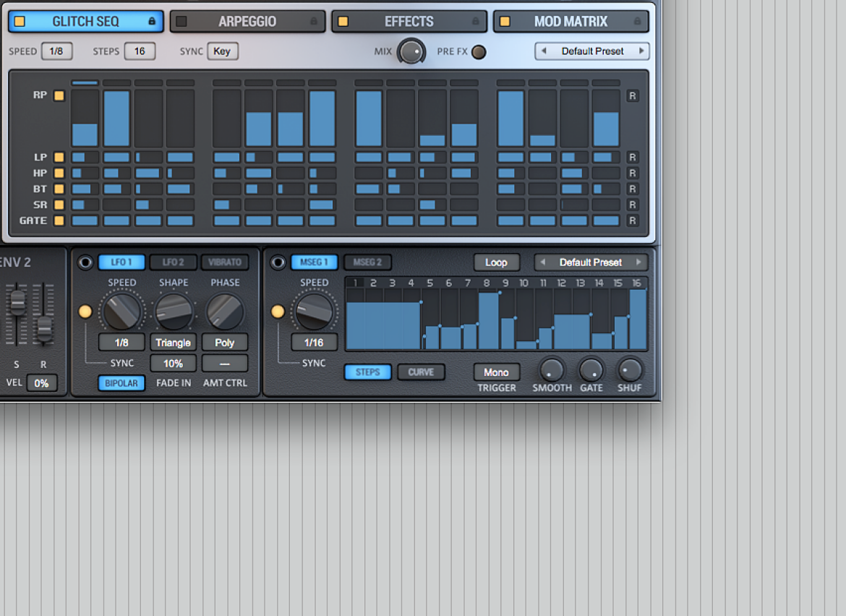Click the MSEG section drag-assign circle icon
Screen dimensions: 846x616
(x=278, y=262)
